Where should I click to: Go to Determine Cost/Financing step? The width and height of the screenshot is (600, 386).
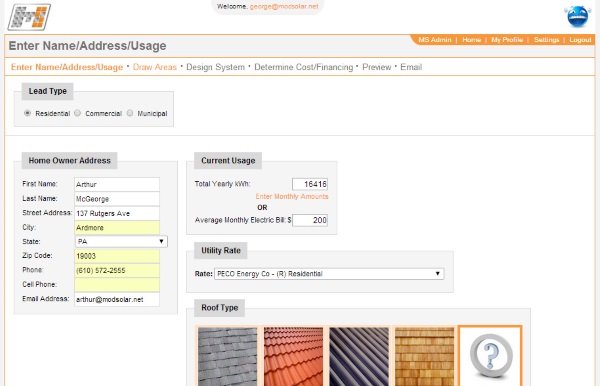(304, 67)
